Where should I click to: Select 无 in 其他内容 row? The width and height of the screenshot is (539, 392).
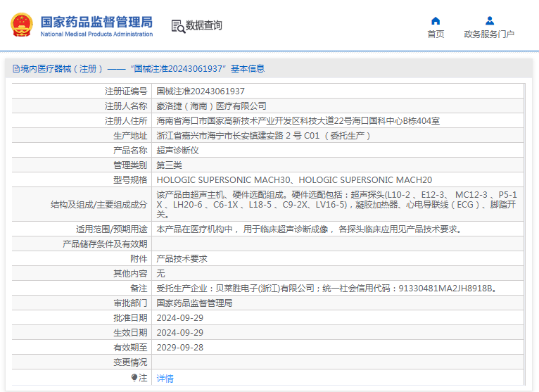(160, 273)
